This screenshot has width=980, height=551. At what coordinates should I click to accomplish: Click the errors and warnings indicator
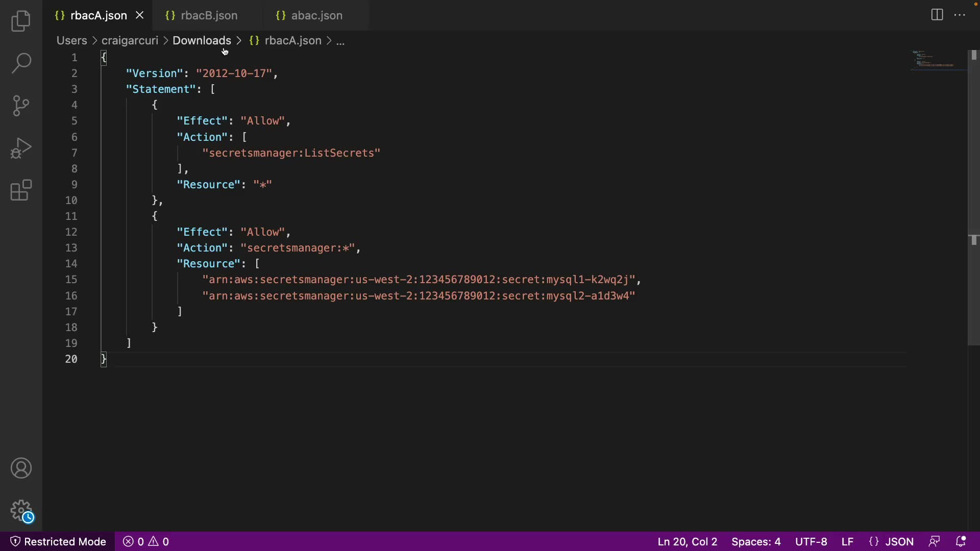146,541
